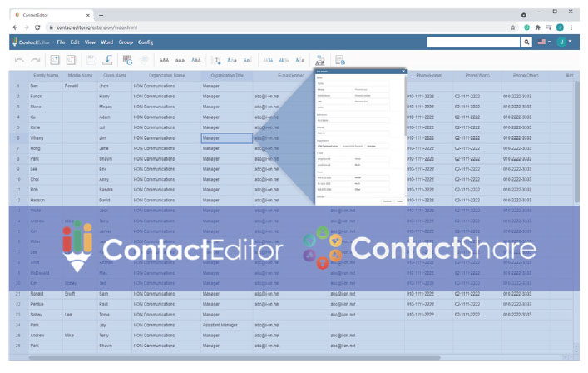Click Confirm in the contact detail dialog
The height and width of the screenshot is (373, 588).
click(388, 201)
